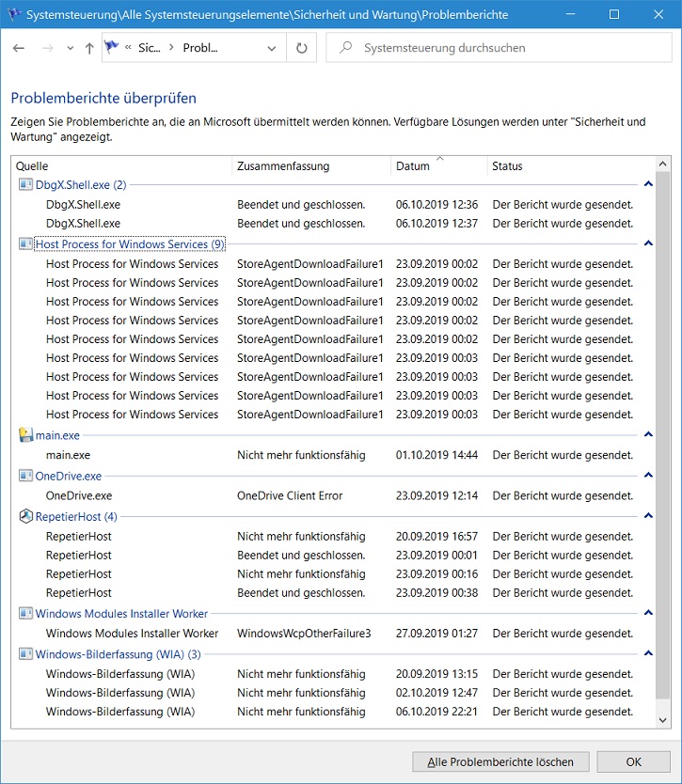Select the RepetierHost (4) group header
The height and width of the screenshot is (784, 682).
pyautogui.click(x=76, y=516)
